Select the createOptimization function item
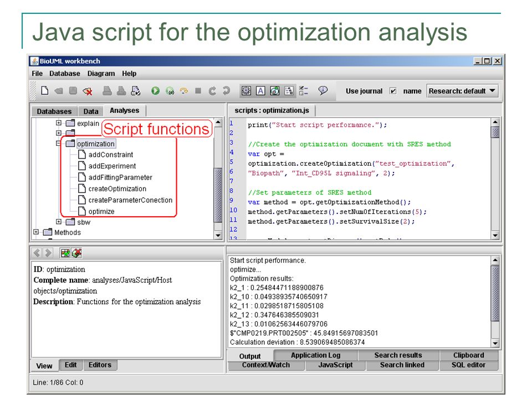 tap(112, 189)
